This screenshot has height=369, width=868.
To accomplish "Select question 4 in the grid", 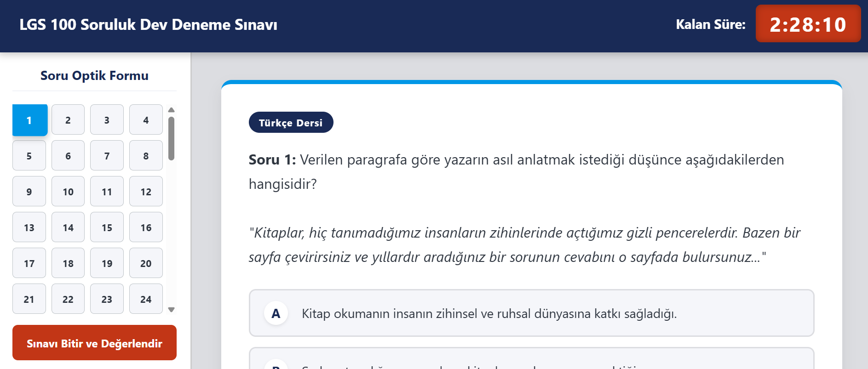I will pyautogui.click(x=146, y=119).
